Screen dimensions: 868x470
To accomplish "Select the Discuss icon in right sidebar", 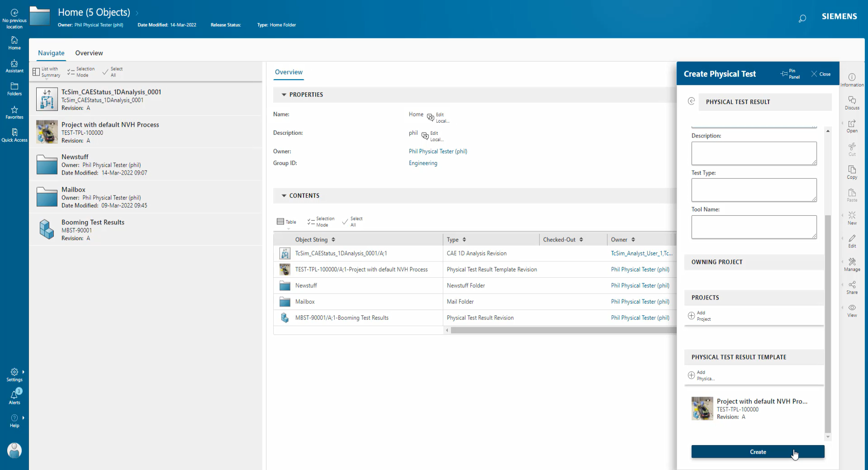I will click(x=852, y=103).
